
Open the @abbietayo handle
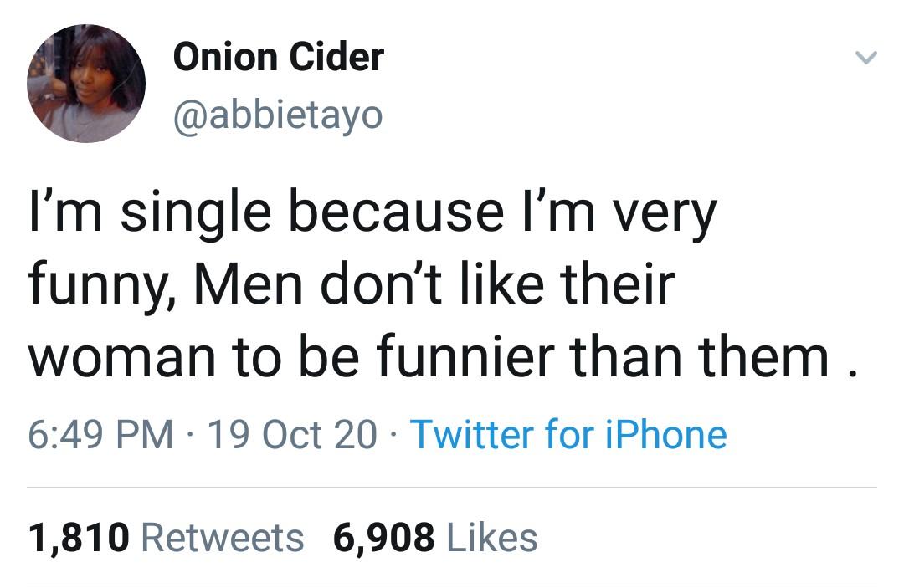point(277,115)
